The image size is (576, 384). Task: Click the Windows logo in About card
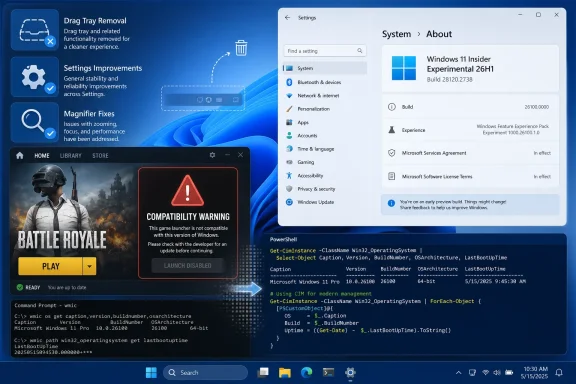click(x=404, y=68)
